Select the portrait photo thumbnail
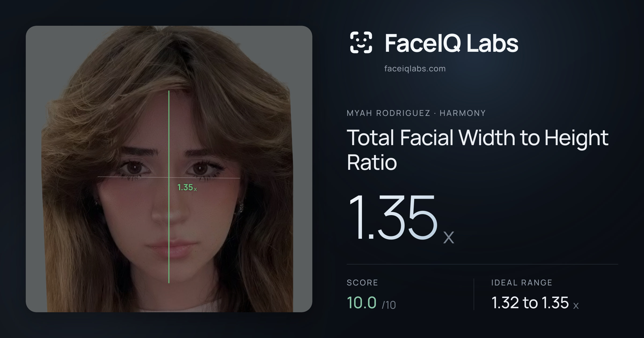644x338 pixels. click(x=169, y=169)
